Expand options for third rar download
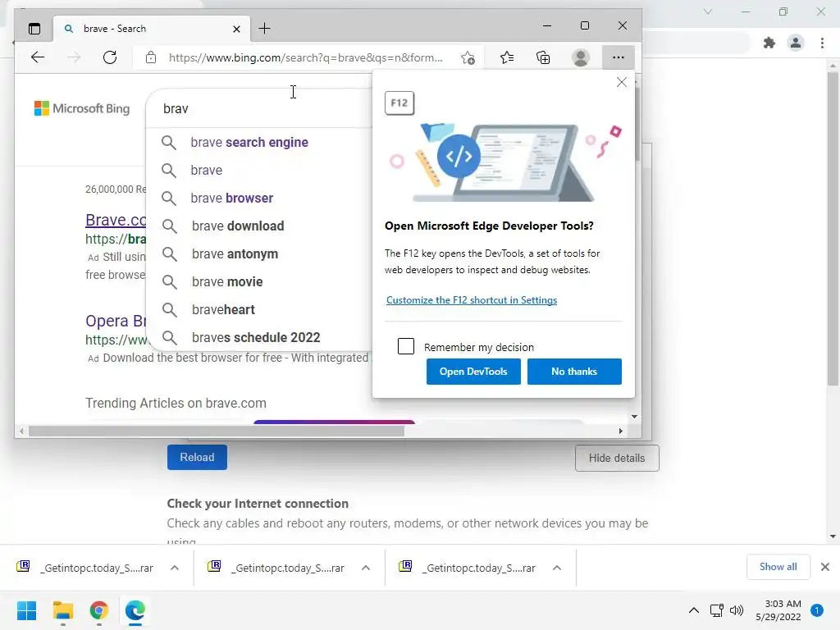 point(557,568)
